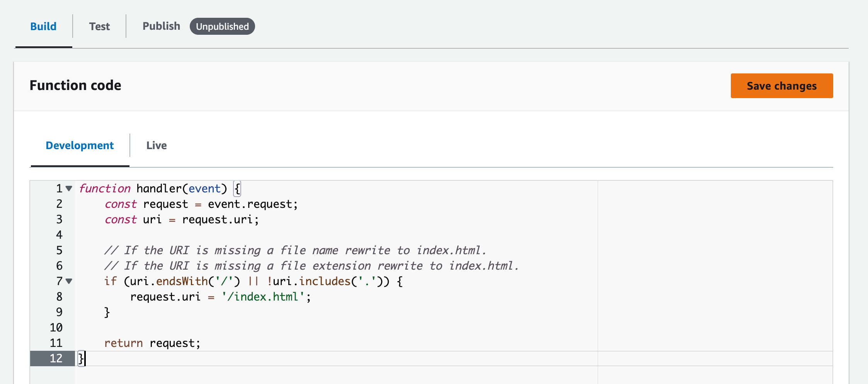Viewport: 868px width, 384px height.
Task: Place cursor in the first comment about file name
Action: (x=294, y=250)
